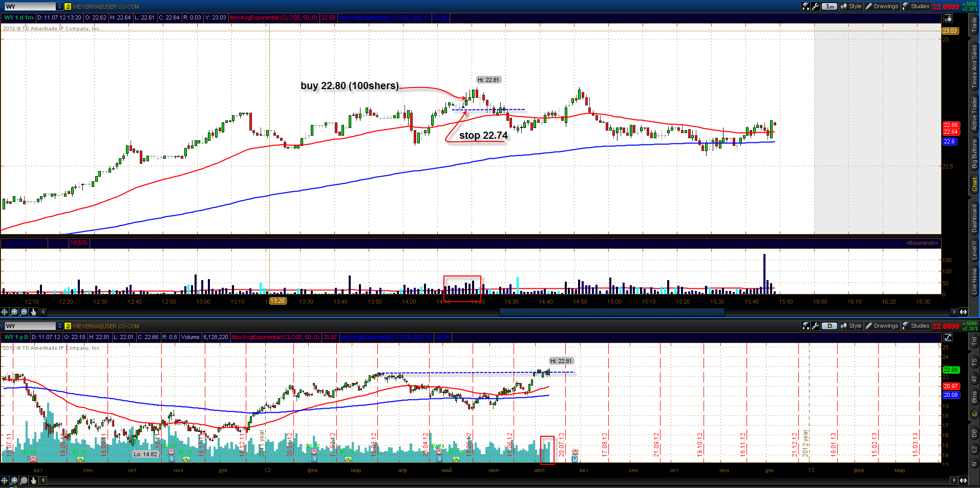Screen dimensions: 980x488
Task: Click the WY symbol field in upper chart
Action: point(29,7)
